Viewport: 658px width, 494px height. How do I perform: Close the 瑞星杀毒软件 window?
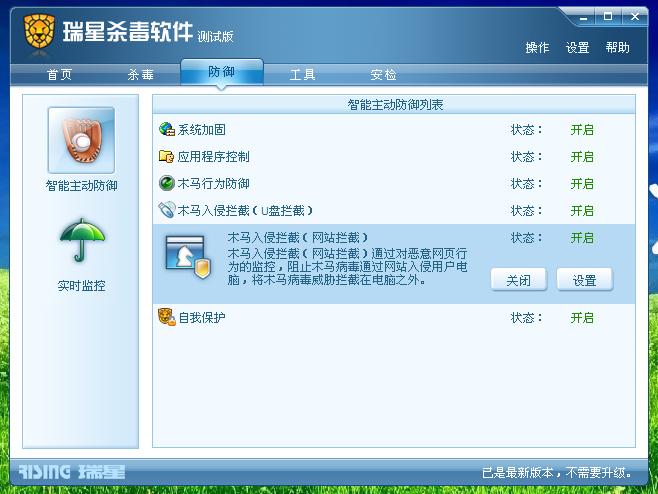(634, 17)
